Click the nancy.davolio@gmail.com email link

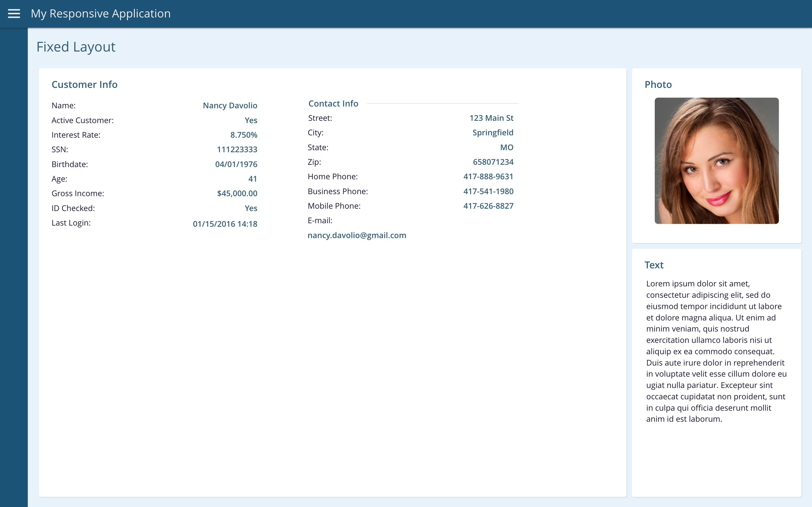[357, 235]
